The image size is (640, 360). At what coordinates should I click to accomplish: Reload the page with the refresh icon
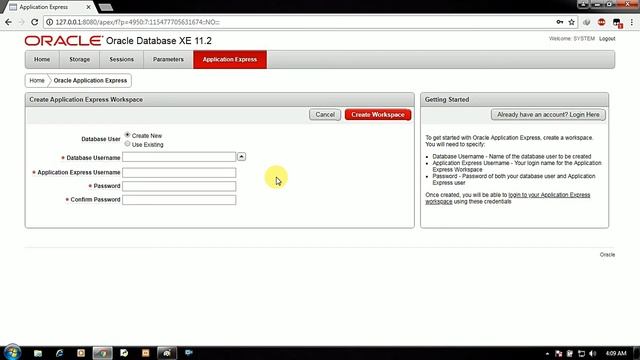point(34,22)
